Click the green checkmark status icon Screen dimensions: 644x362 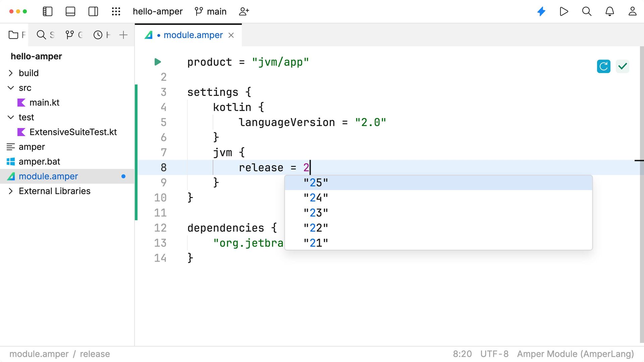click(x=623, y=66)
